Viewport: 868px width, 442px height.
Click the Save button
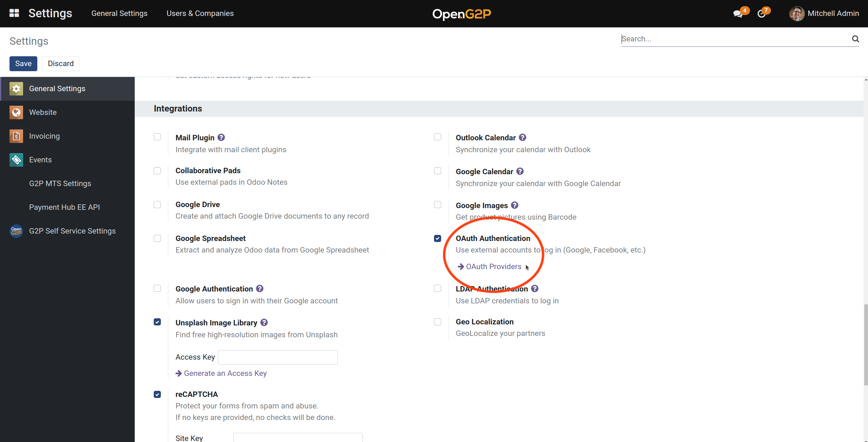pyautogui.click(x=23, y=64)
